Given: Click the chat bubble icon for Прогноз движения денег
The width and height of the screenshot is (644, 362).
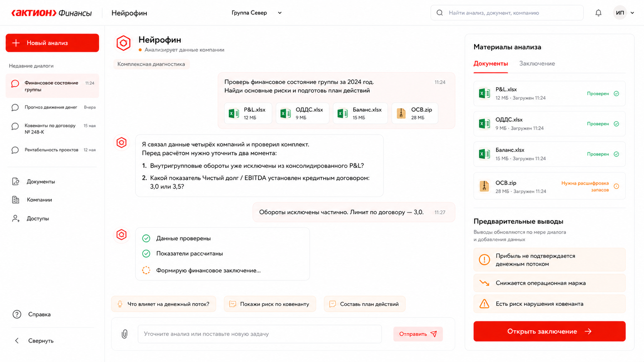Looking at the screenshot, I should point(15,107).
